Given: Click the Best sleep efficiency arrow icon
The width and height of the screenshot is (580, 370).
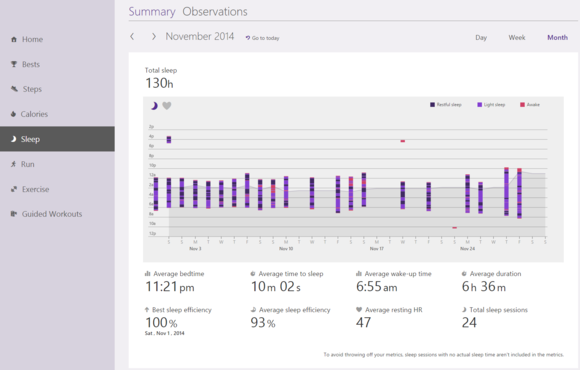Looking at the screenshot, I should [147, 310].
